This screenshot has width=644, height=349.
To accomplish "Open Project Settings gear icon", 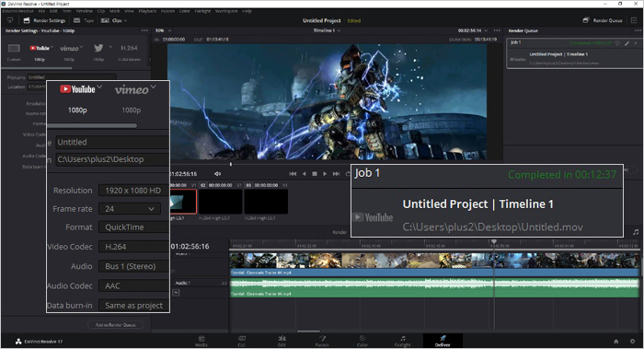I will pyautogui.click(x=633, y=342).
